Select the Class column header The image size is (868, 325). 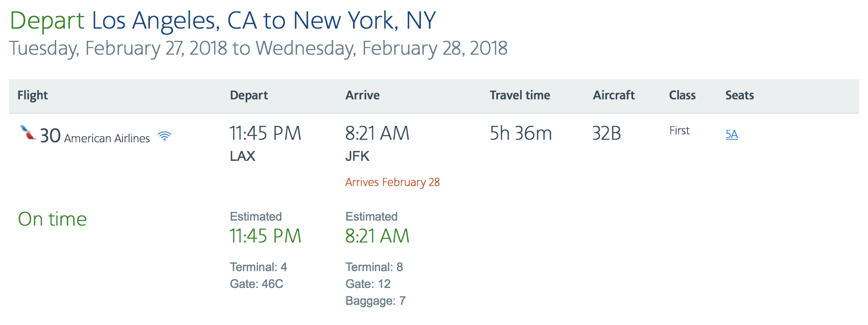pyautogui.click(x=682, y=95)
